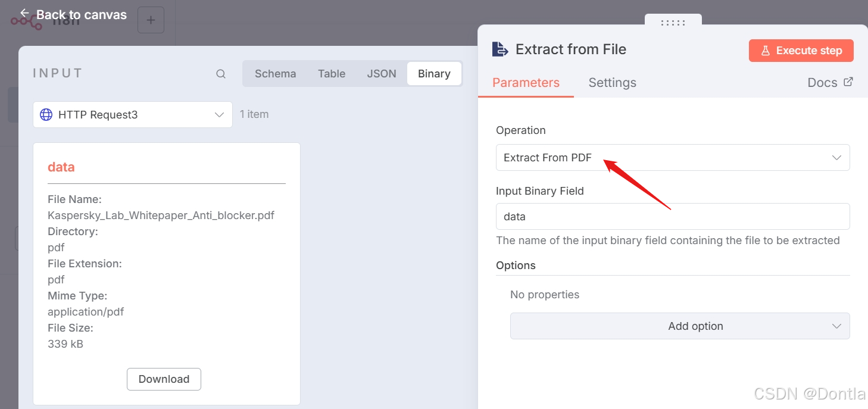Click the globe icon of HTTP Request3

[x=46, y=114]
